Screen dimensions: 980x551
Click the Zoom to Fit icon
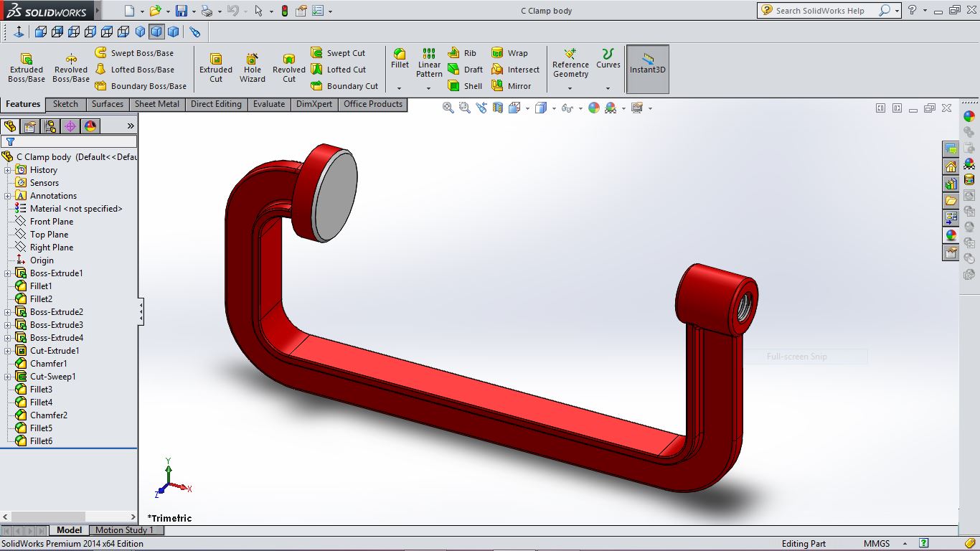[x=448, y=108]
